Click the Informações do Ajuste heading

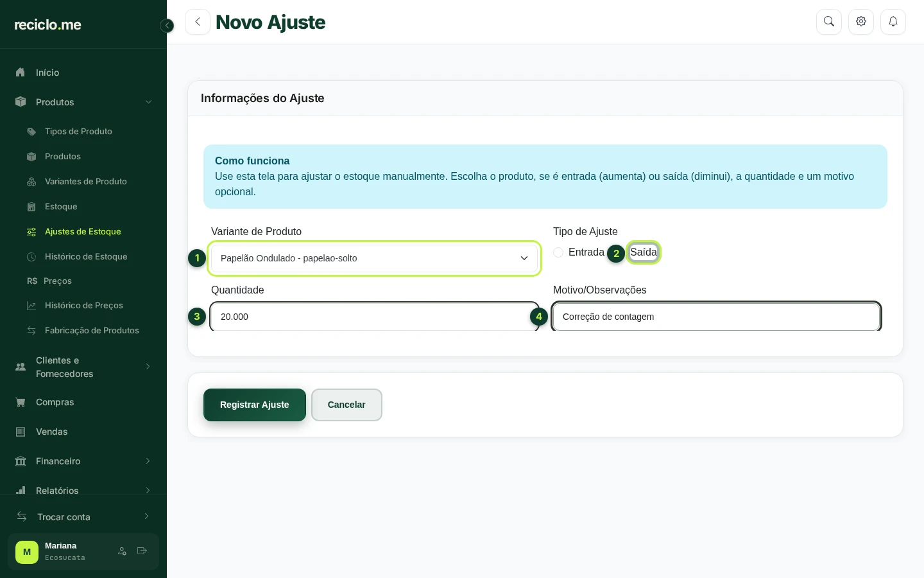pos(262,98)
